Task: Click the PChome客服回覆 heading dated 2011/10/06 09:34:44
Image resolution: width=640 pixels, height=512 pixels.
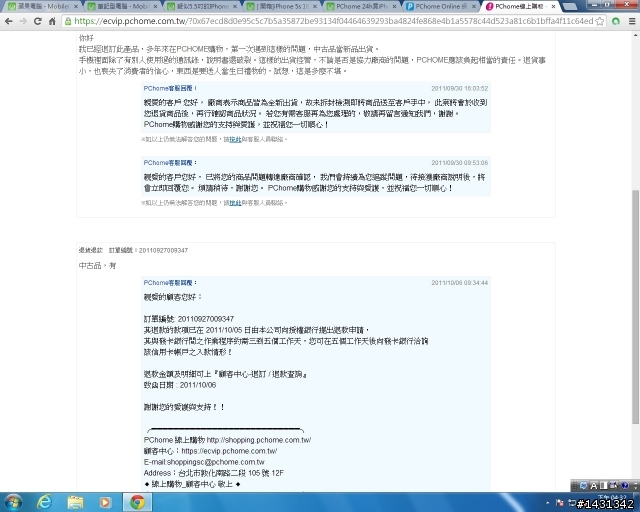Action: click(x=170, y=283)
